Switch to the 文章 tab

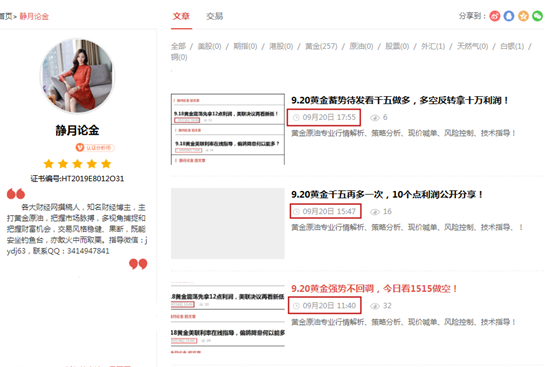tap(181, 16)
